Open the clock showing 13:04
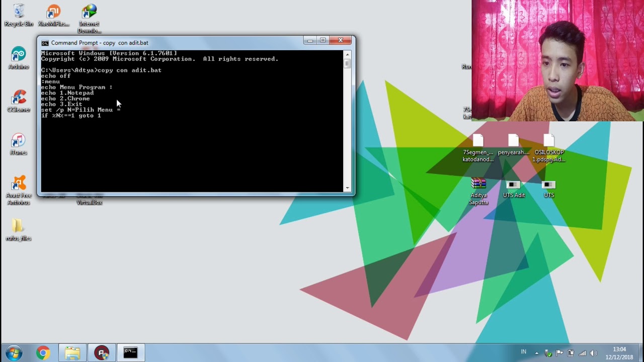Viewport: 644px width, 362px height. tap(619, 353)
